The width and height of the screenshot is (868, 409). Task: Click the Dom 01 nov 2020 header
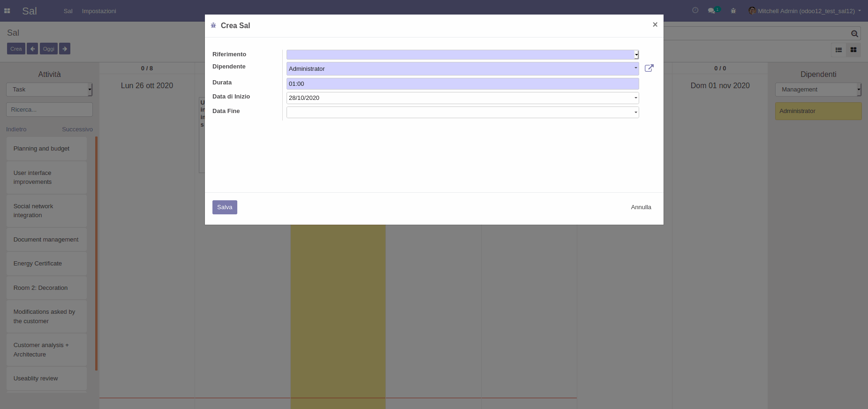(x=720, y=85)
